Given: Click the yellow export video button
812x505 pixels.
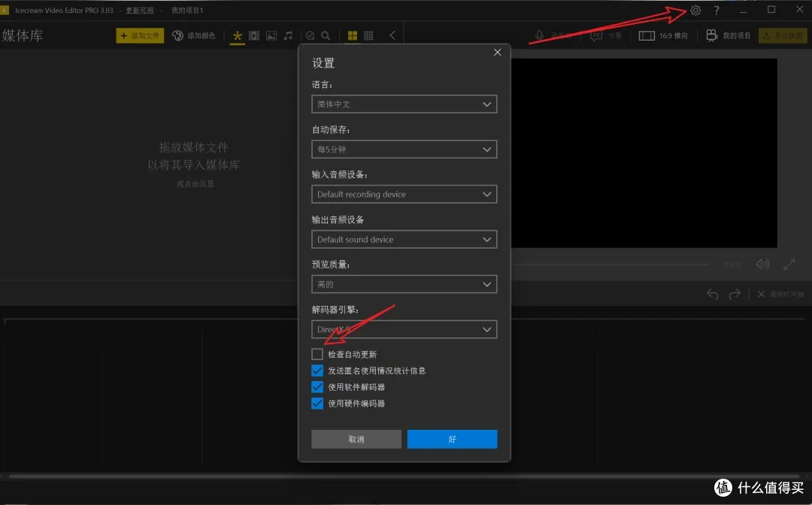Looking at the screenshot, I should click(x=783, y=36).
